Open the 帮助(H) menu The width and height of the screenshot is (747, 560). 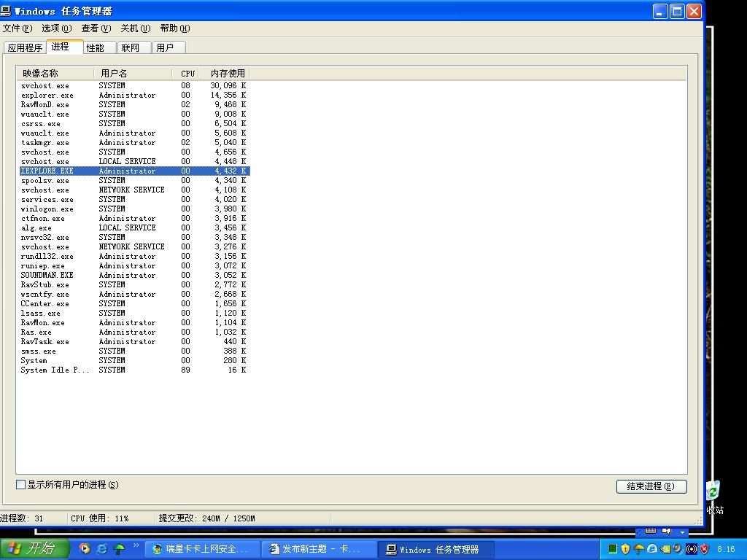point(175,28)
